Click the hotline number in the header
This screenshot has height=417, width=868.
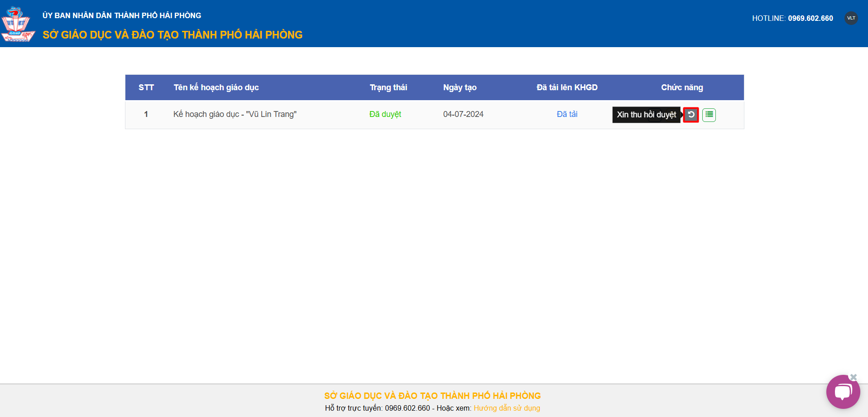tap(810, 18)
